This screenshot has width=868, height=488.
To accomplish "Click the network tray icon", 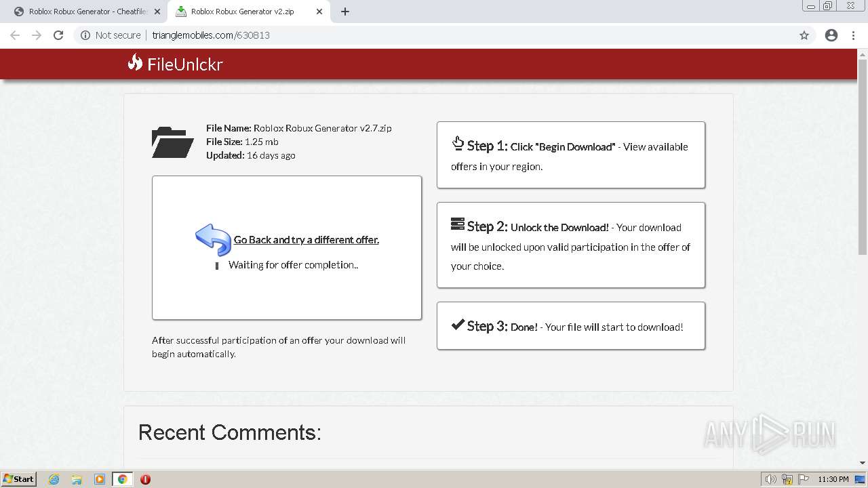I will click(x=787, y=479).
